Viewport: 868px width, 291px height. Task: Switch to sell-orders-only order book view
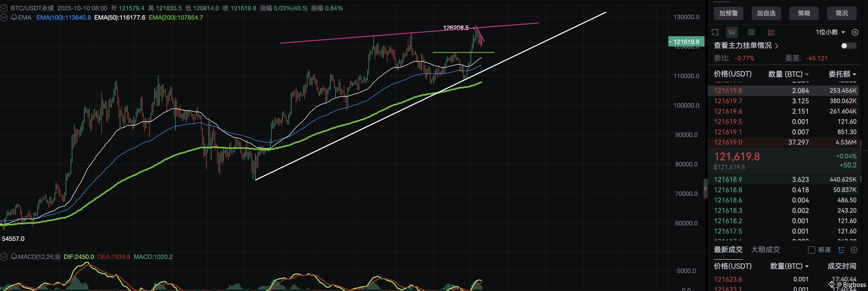tap(771, 32)
